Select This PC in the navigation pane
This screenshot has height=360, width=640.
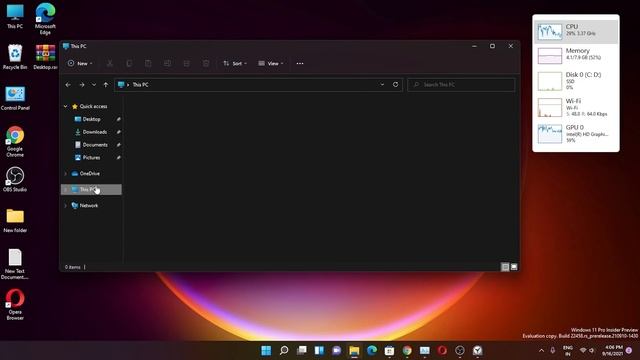coord(91,189)
